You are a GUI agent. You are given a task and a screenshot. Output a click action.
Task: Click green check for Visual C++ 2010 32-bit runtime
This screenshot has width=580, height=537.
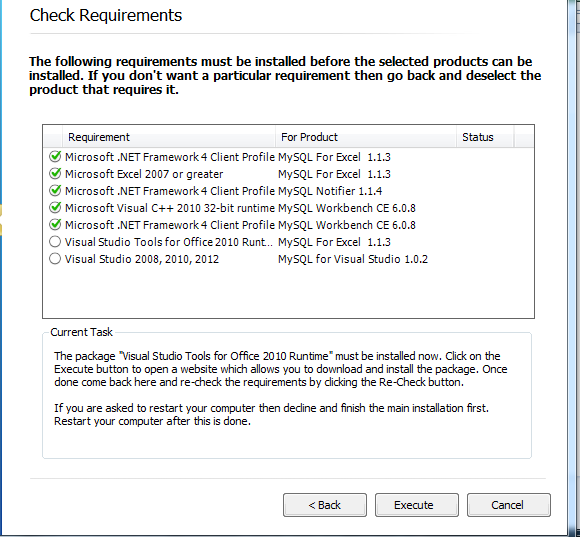click(x=55, y=207)
